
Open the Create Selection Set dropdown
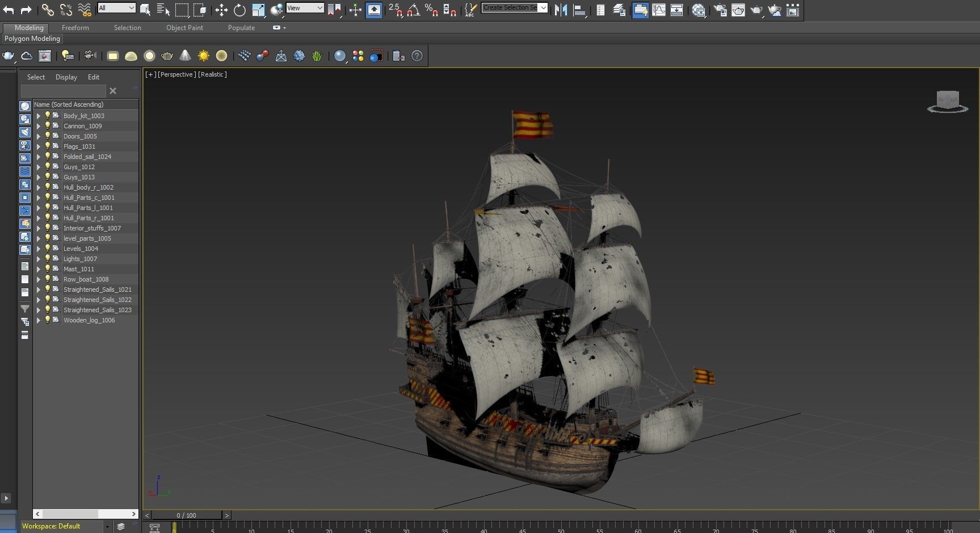[x=515, y=8]
